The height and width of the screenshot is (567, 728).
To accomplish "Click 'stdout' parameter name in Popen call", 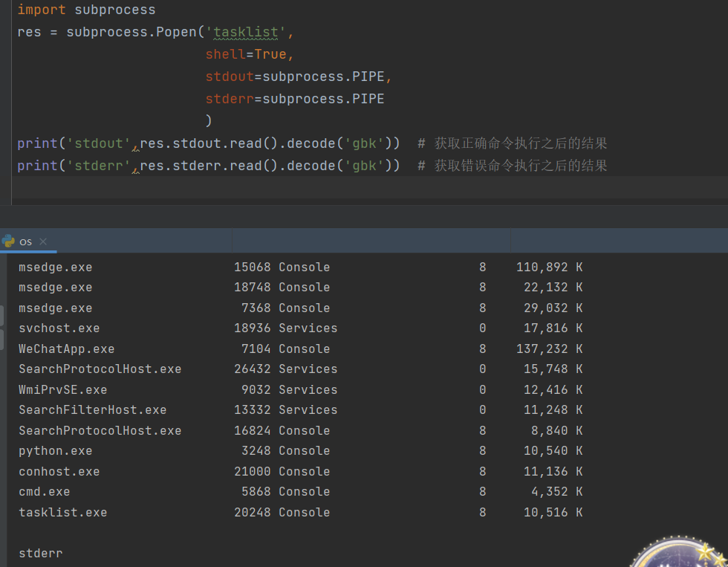I will (x=230, y=77).
